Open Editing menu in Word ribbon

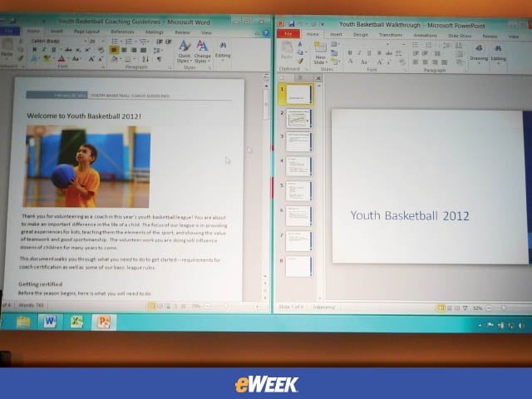(x=223, y=51)
